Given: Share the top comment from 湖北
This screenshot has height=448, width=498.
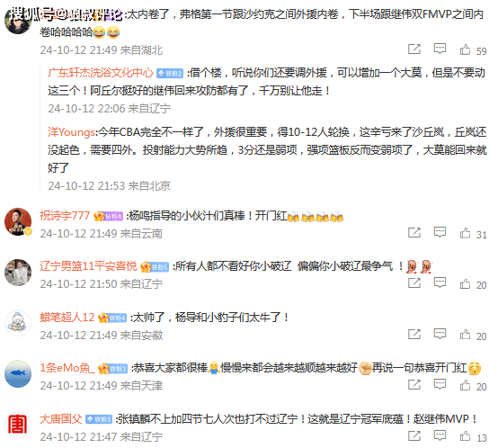Looking at the screenshot, I should click(414, 49).
